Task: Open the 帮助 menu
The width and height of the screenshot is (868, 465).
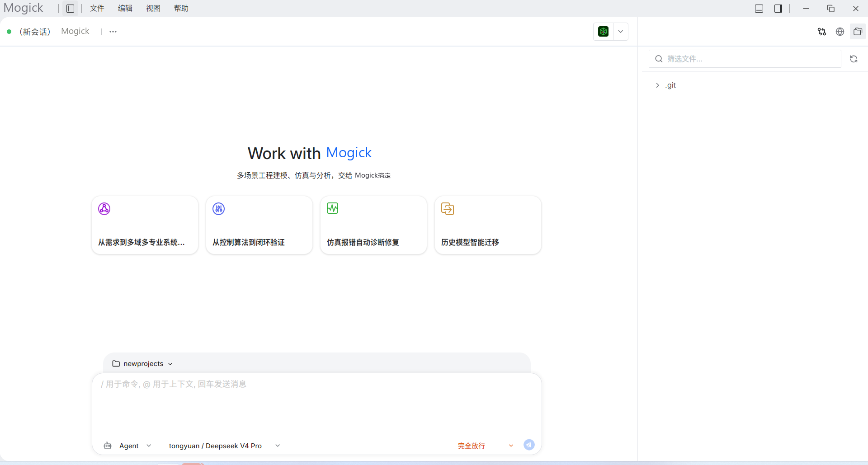Action: point(181,9)
